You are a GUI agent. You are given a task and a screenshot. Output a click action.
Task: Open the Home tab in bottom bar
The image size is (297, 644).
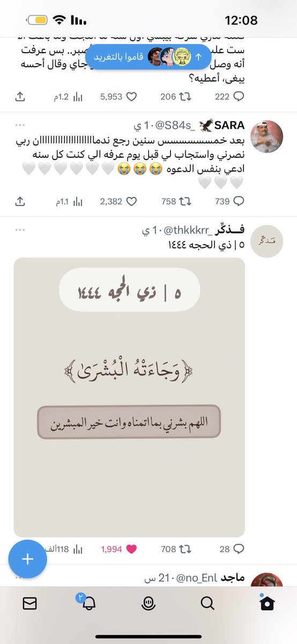[266, 603]
